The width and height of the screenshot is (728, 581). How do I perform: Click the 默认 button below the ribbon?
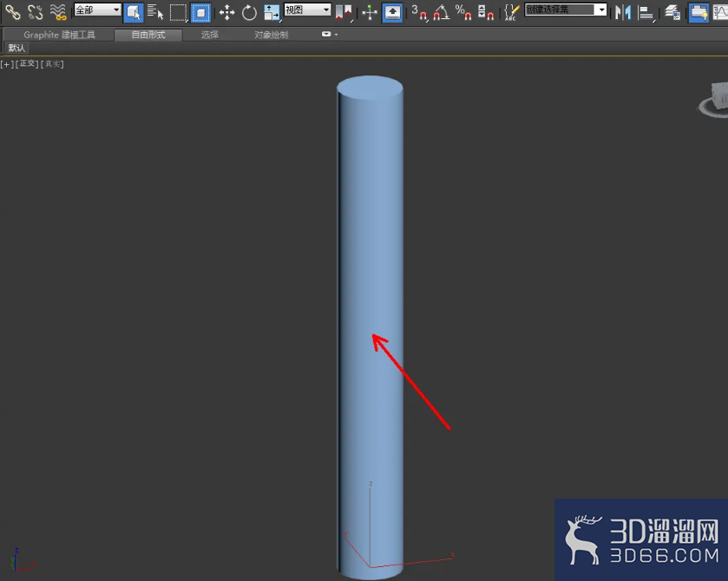tap(16, 48)
